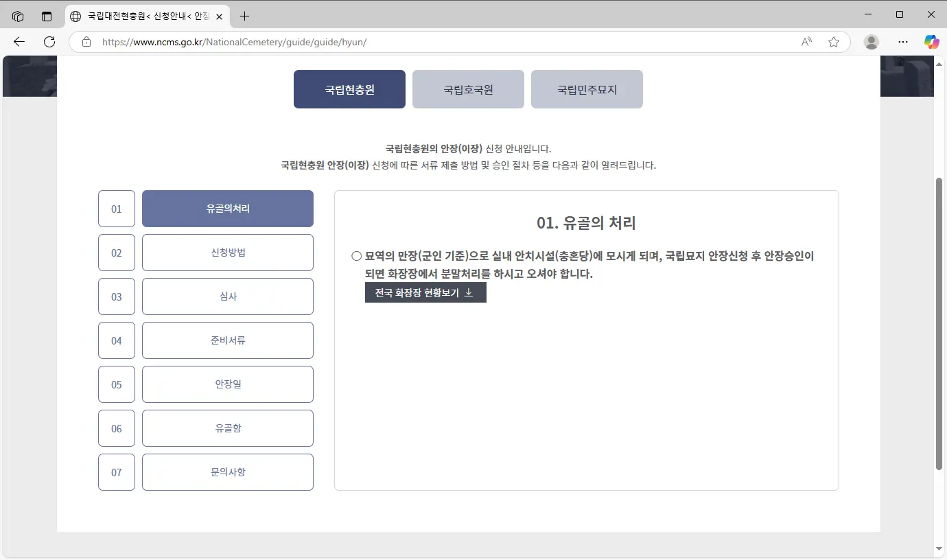947x560 pixels.
Task: Click the tab search icon at top left
Action: (x=18, y=16)
